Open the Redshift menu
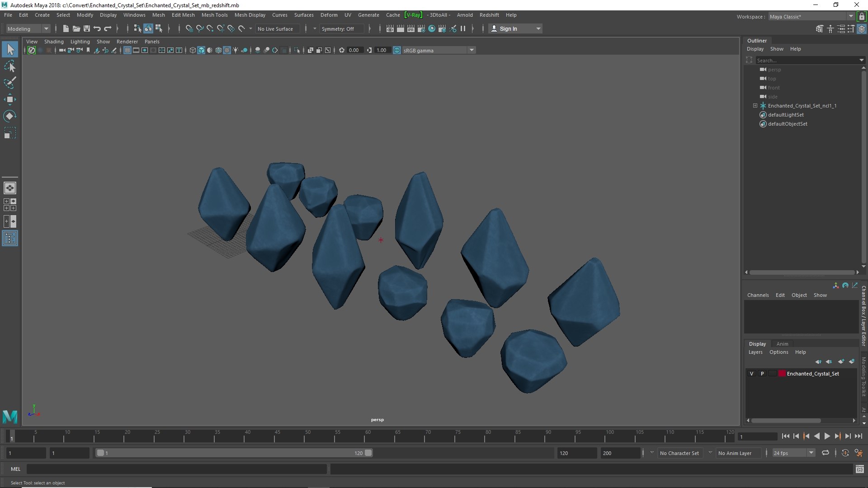The height and width of the screenshot is (488, 868). (x=489, y=15)
